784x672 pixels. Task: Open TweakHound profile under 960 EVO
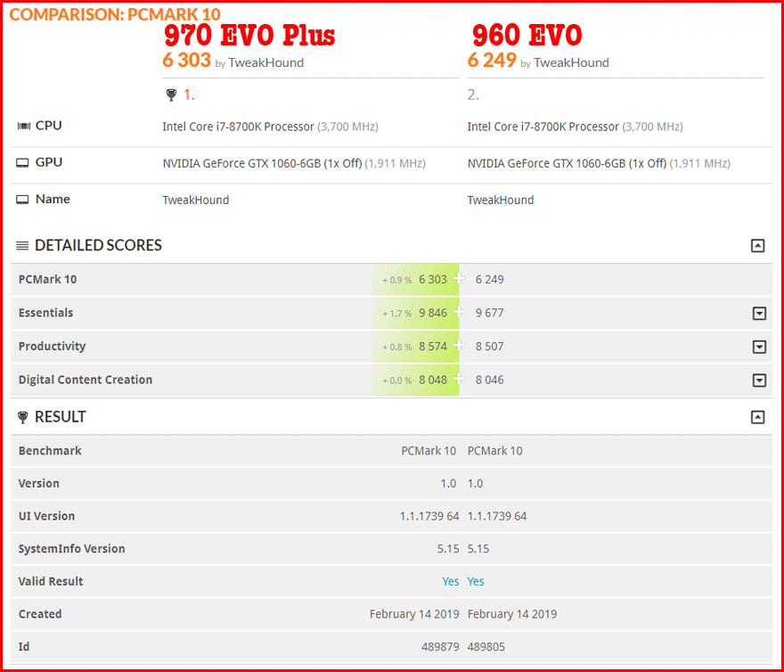pyautogui.click(x=571, y=62)
